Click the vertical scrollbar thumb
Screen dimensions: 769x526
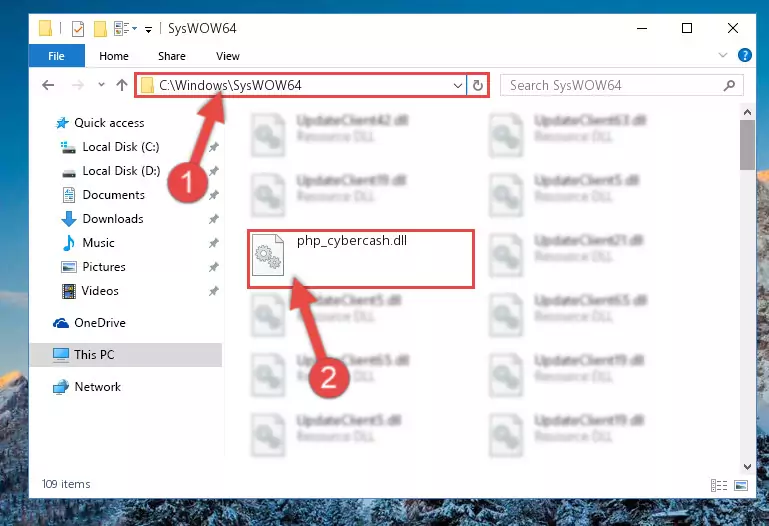[x=747, y=145]
